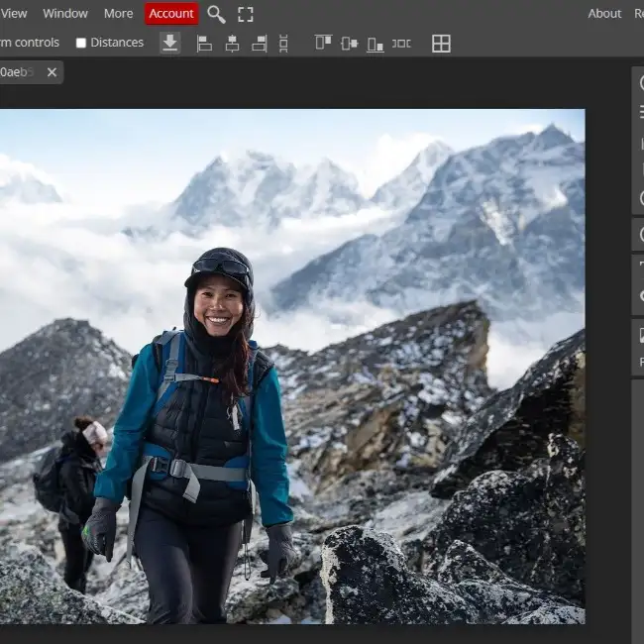
Task: Click the four-square grid icon
Action: click(441, 44)
